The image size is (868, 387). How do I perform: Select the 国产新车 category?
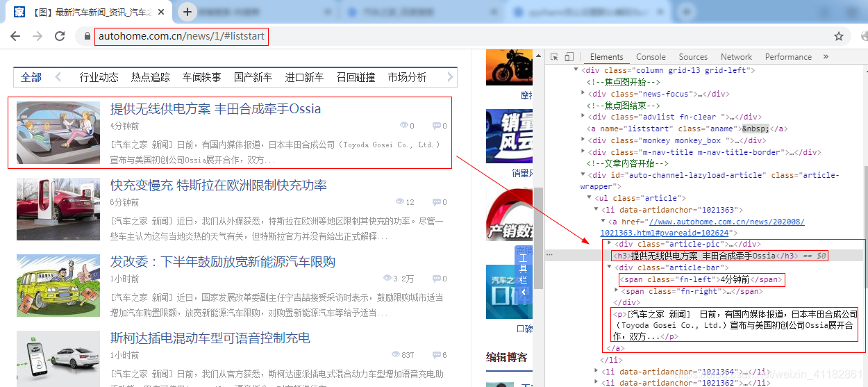pyautogui.click(x=253, y=77)
